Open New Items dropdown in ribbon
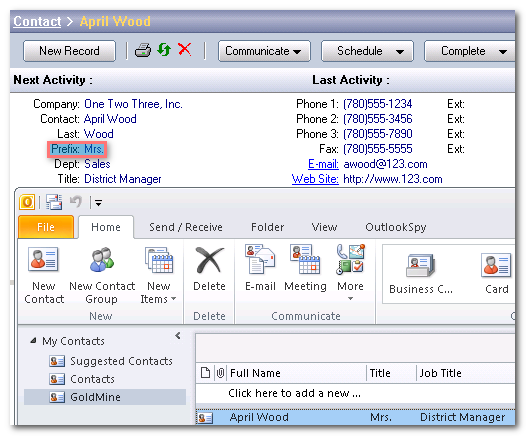The height and width of the screenshot is (436, 526). (158, 275)
